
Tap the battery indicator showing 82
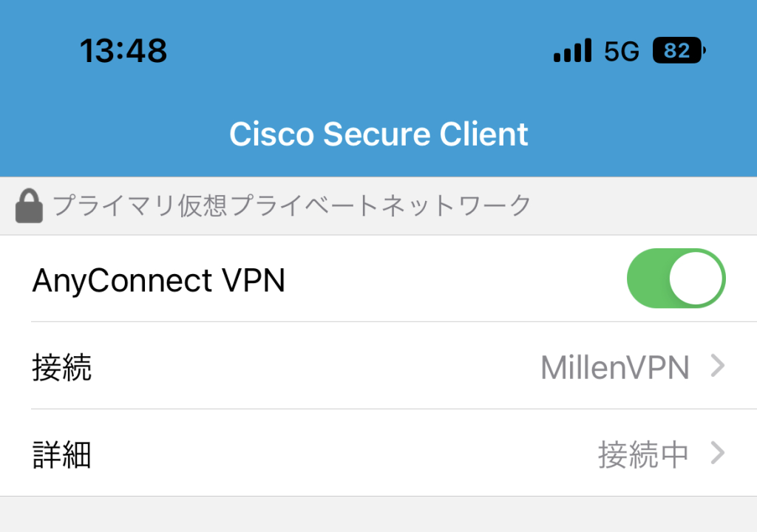(679, 50)
